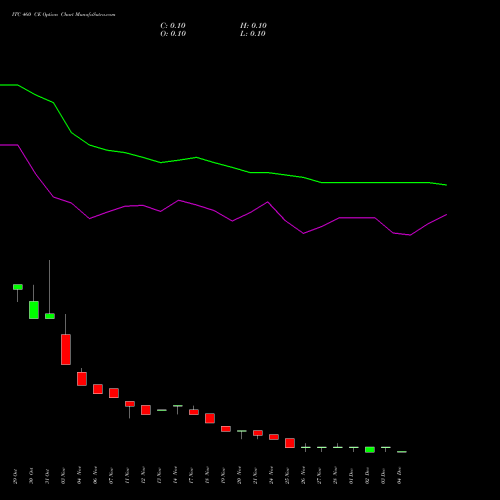Screen dimensions: 500x500
Task: Click the '06 Nov' date label
Action: coord(95,476)
